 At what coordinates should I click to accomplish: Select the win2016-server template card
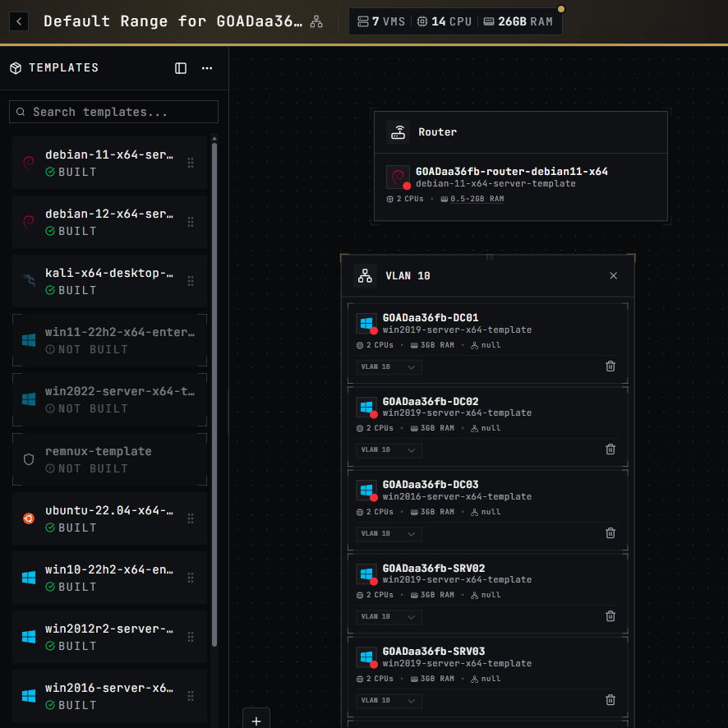pyautogui.click(x=109, y=696)
